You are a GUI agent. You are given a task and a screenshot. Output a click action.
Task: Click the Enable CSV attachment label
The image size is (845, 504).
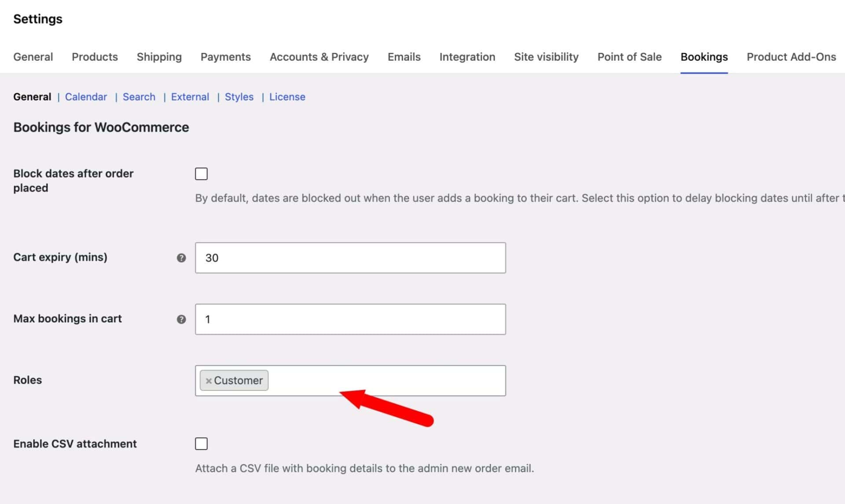click(x=75, y=444)
